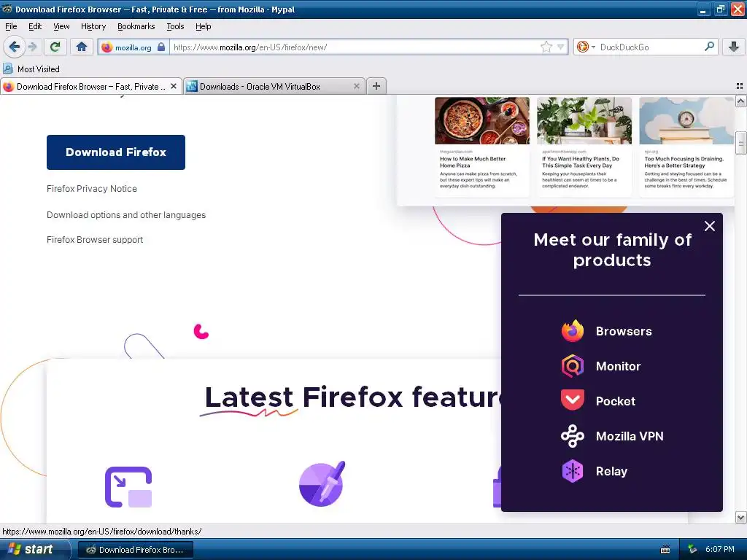Go back with the back arrow button
Image resolution: width=747 pixels, height=560 pixels.
pos(14,47)
